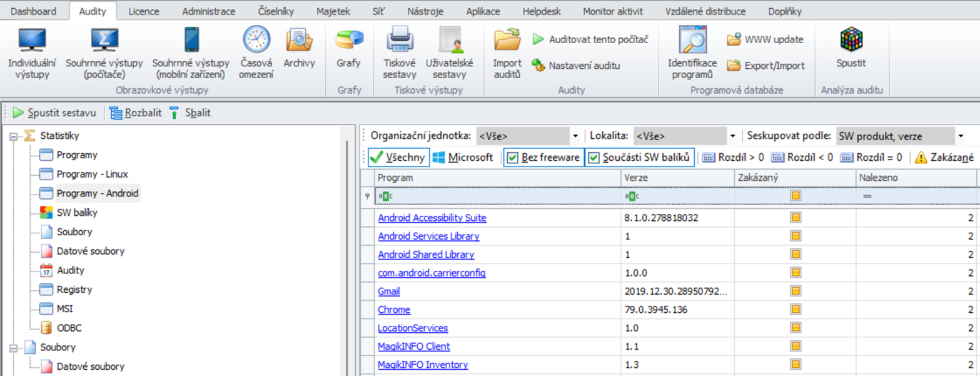Collapse the Statistiky tree node

pyautogui.click(x=14, y=135)
